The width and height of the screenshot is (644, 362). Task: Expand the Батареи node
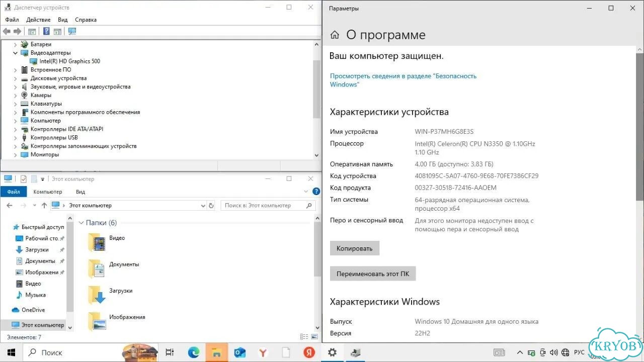pos(15,44)
